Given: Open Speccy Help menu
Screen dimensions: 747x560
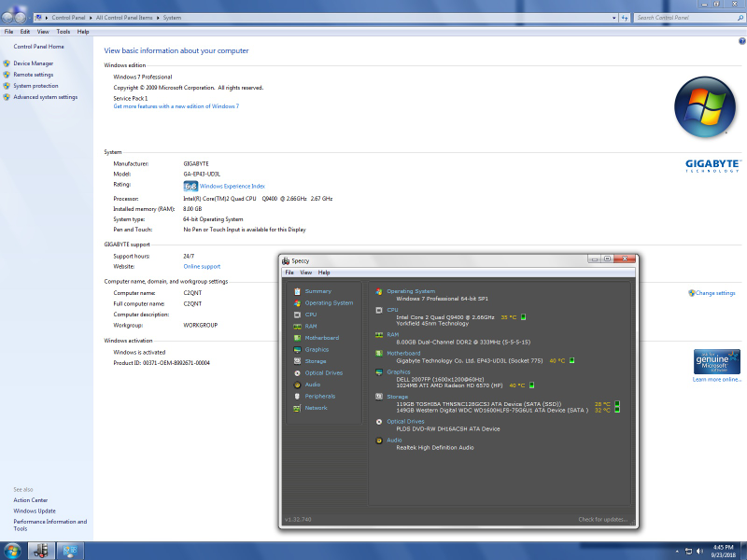Looking at the screenshot, I should click(x=324, y=273).
